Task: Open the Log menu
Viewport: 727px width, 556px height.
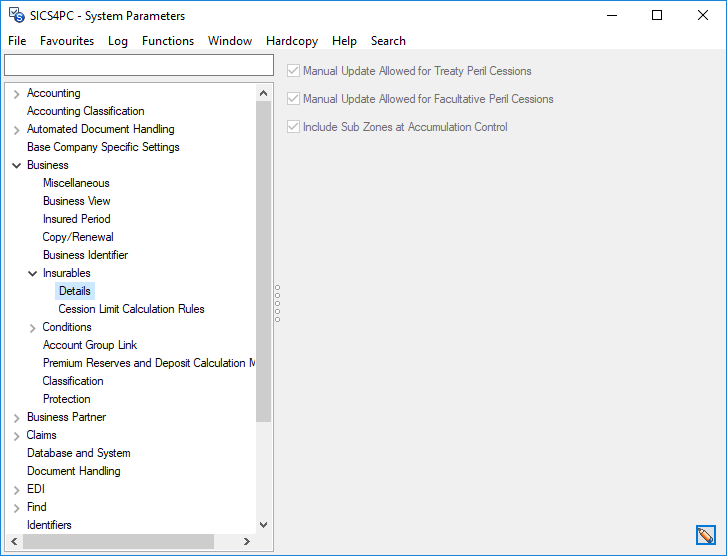Action: [118, 41]
